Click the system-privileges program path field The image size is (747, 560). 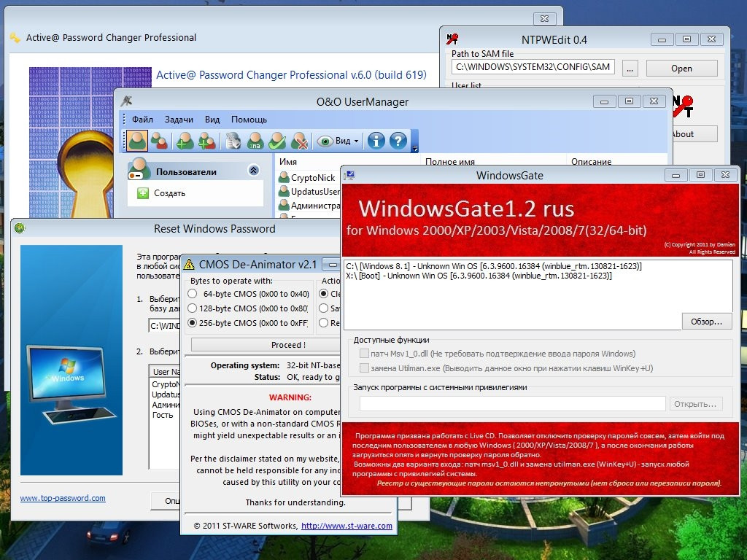pos(513,404)
